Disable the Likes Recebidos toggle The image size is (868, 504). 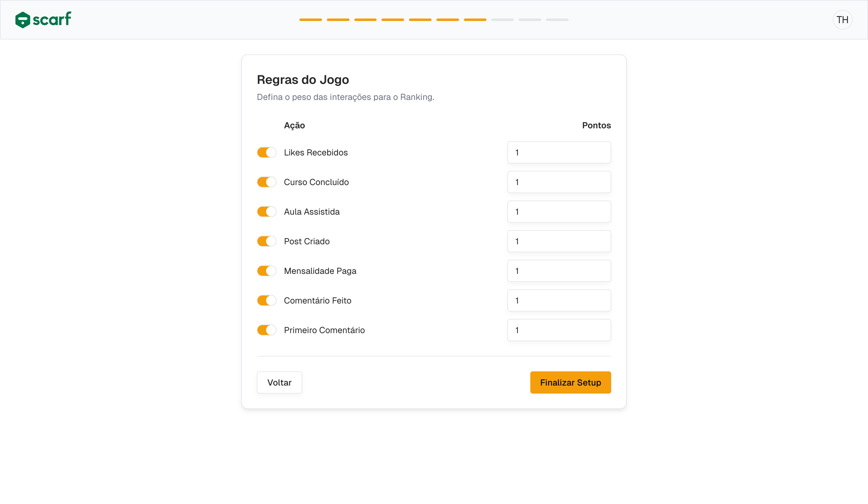click(x=267, y=152)
